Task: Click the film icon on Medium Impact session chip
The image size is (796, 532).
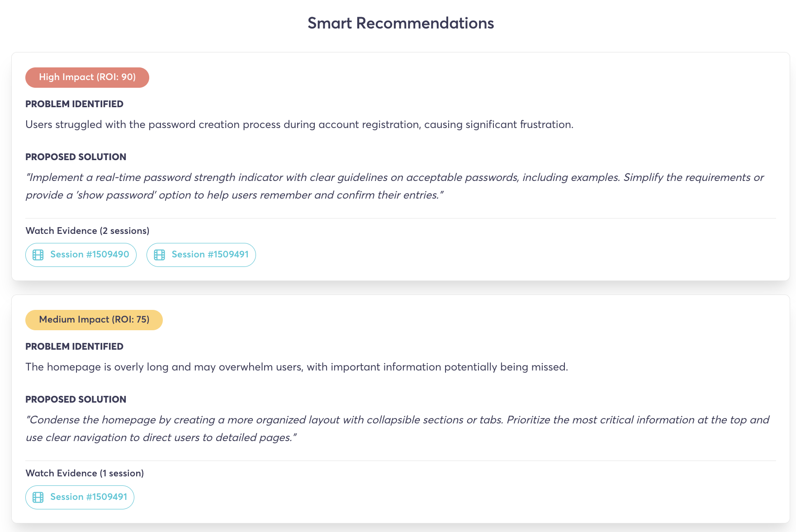Action: (x=38, y=497)
